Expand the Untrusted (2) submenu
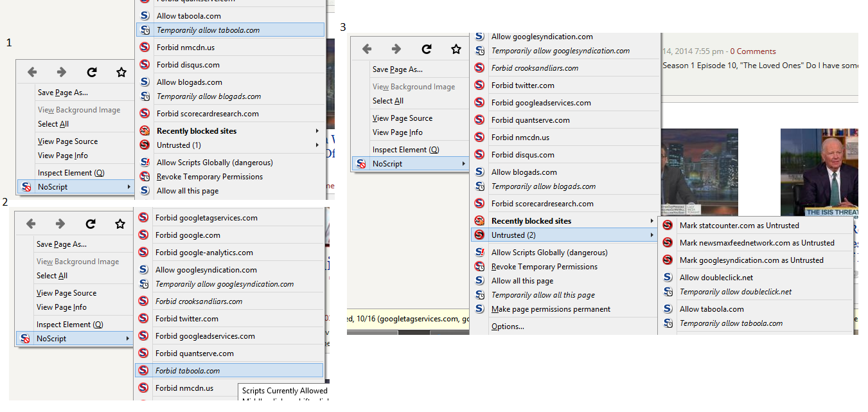The image size is (868, 412). [565, 235]
